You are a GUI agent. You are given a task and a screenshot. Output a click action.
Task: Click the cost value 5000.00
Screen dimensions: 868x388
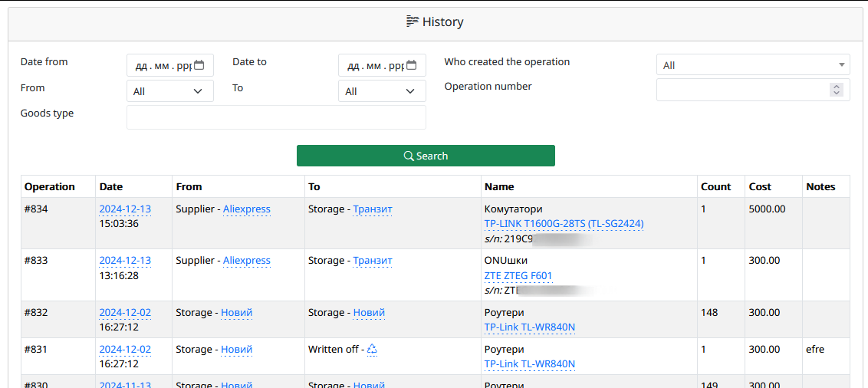768,209
